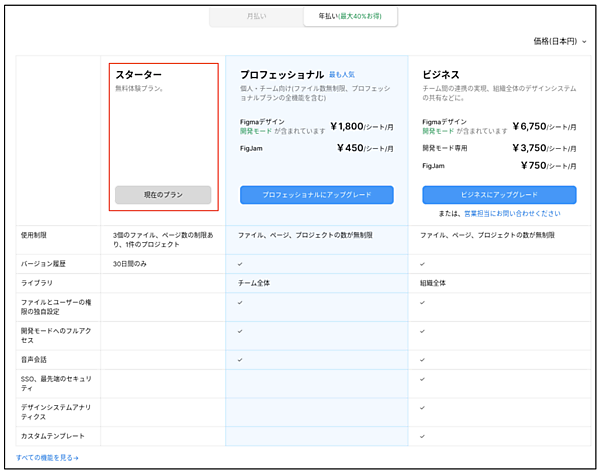Click 開発モード link under ビジネス plan
This screenshot has height=474, width=600.
[x=439, y=131]
